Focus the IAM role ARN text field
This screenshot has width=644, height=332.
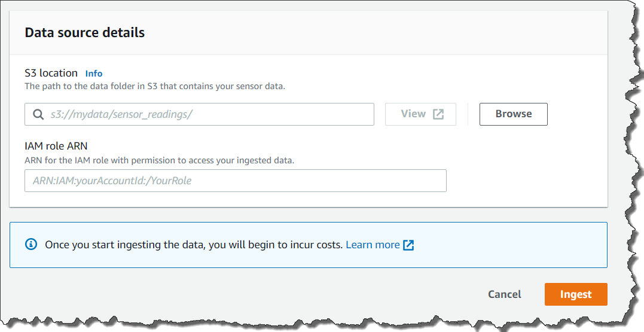click(x=235, y=181)
